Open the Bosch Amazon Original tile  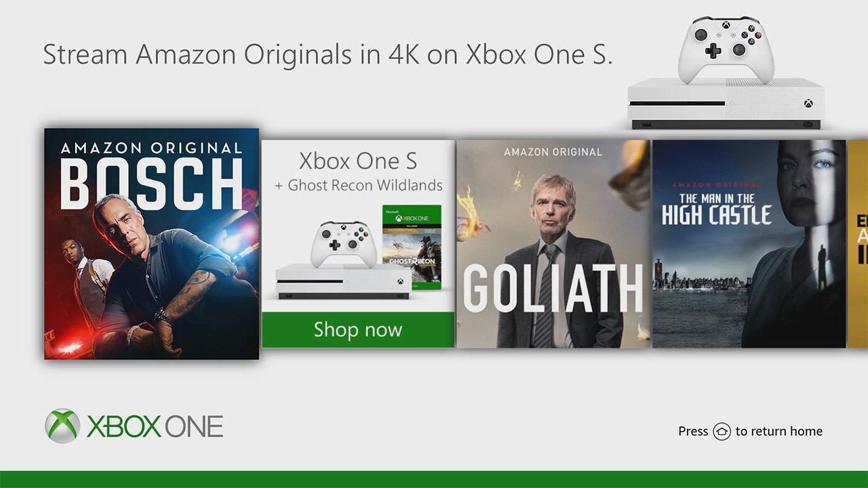pos(151,244)
